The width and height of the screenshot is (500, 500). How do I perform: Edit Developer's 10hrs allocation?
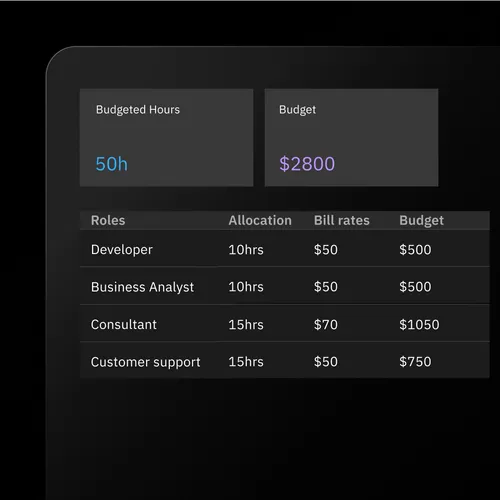click(246, 250)
